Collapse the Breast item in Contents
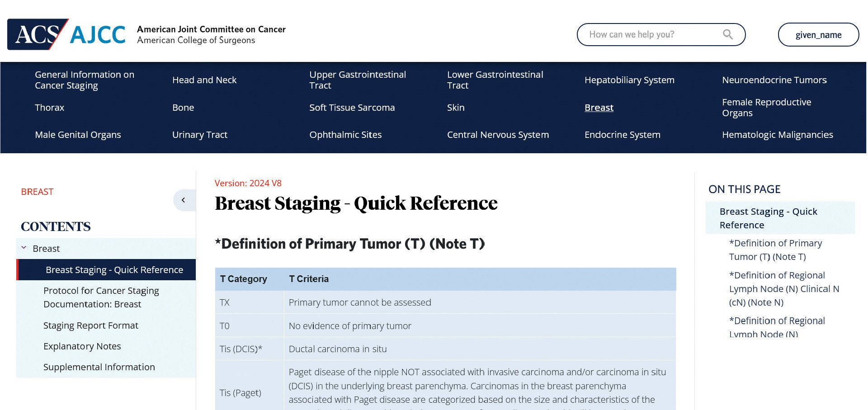This screenshot has height=410, width=868. coord(24,248)
